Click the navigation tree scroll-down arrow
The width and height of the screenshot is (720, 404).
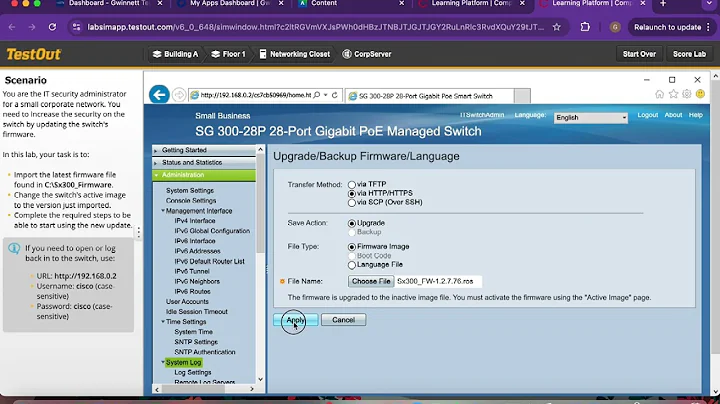click(x=260, y=379)
